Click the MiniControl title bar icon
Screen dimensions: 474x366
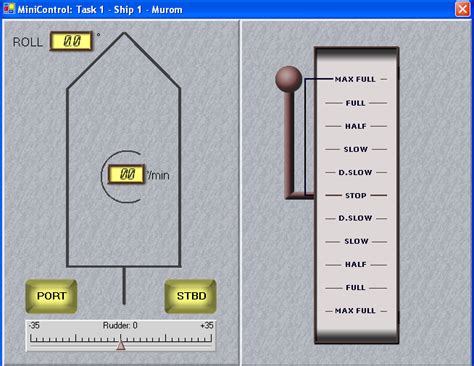tap(9, 9)
